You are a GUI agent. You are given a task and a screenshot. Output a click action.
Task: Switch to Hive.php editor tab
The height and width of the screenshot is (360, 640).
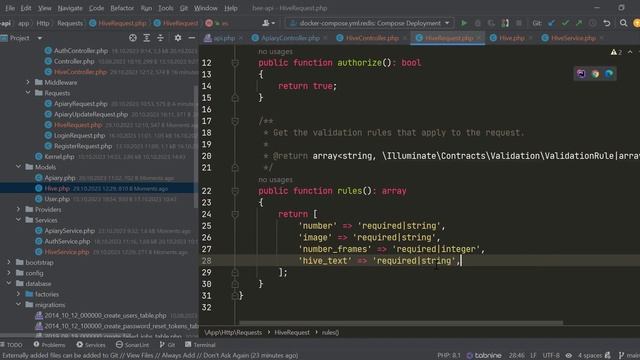coord(512,38)
